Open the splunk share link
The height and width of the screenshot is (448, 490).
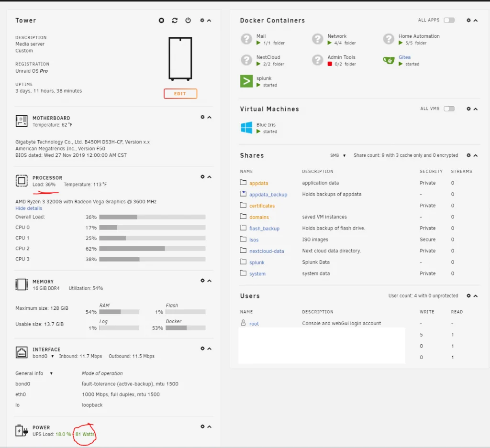pos(257,262)
